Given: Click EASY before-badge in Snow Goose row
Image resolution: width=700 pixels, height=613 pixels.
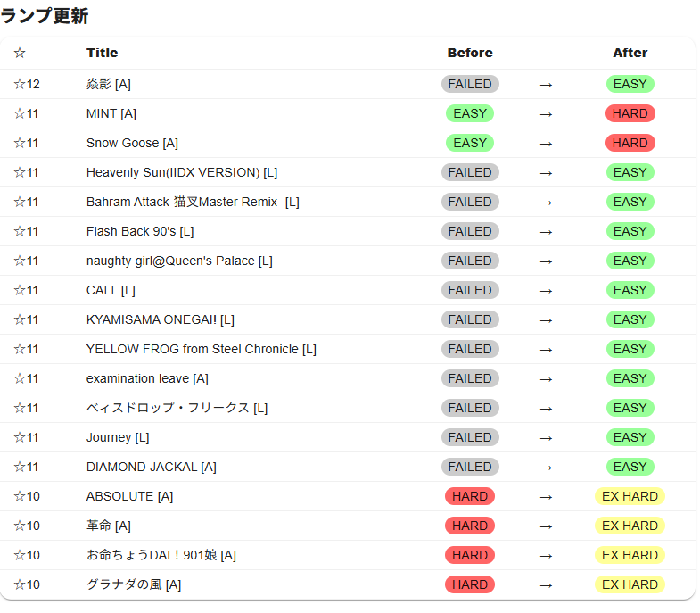Looking at the screenshot, I should tap(470, 143).
